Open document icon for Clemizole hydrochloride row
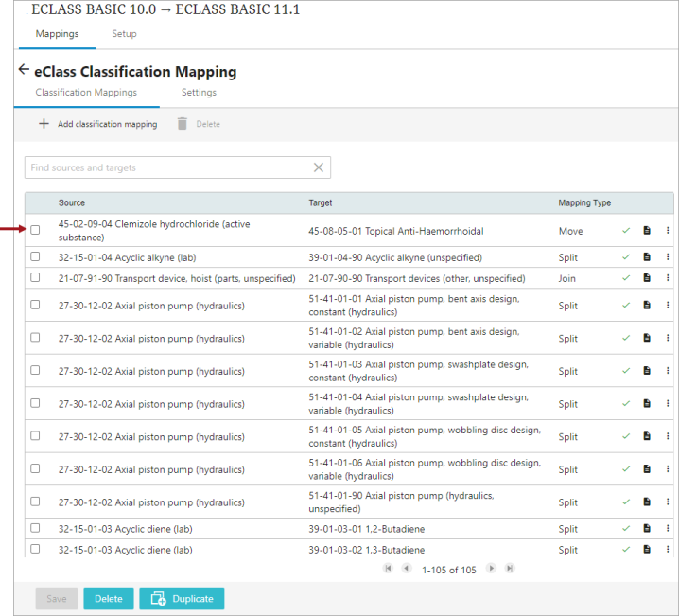Viewport: 679px width, 616px height. point(647,230)
